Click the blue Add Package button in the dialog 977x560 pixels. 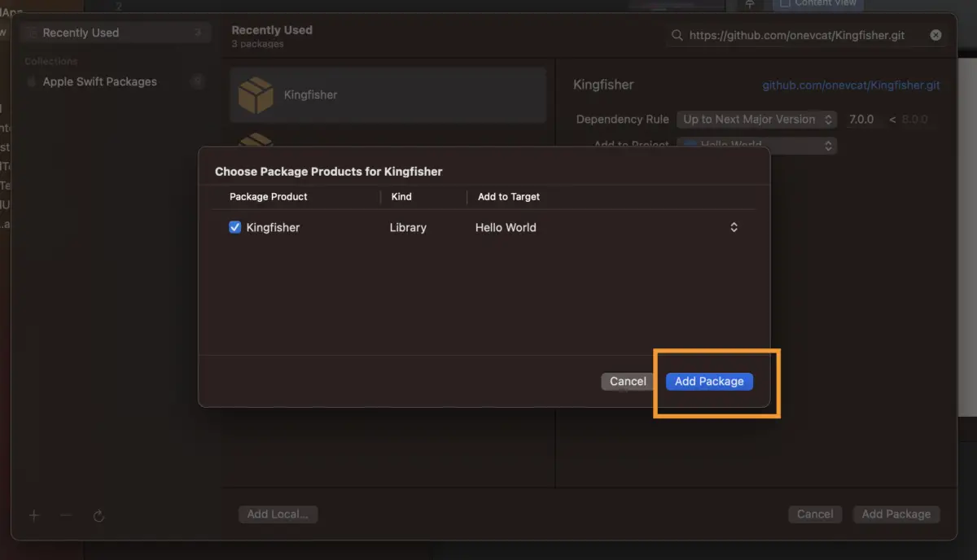tap(709, 381)
